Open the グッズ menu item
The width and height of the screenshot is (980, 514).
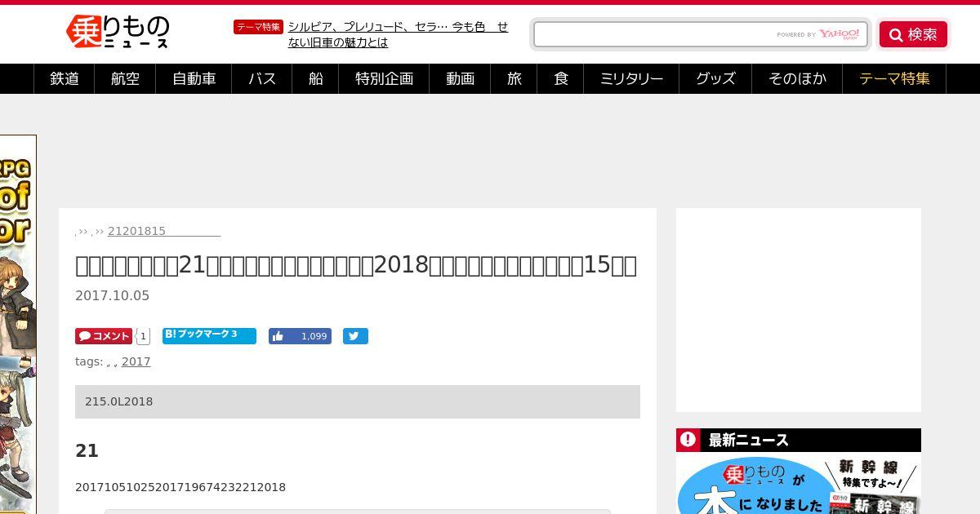[715, 78]
